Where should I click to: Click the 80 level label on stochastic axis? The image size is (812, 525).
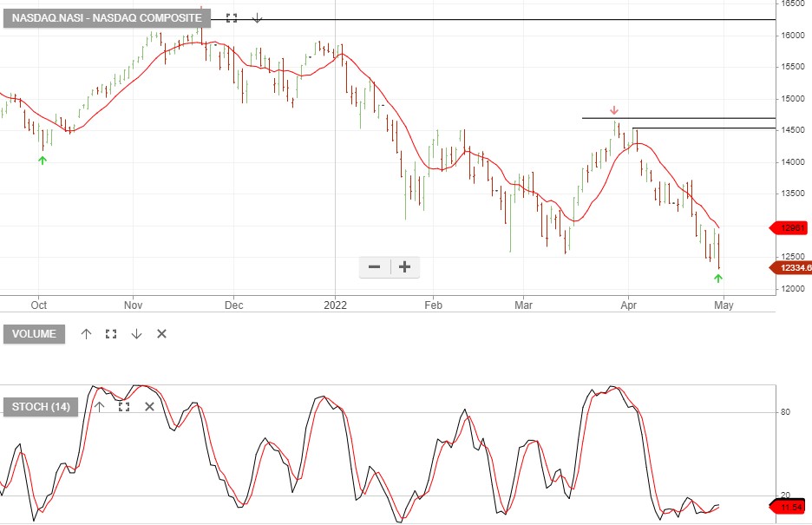786,412
